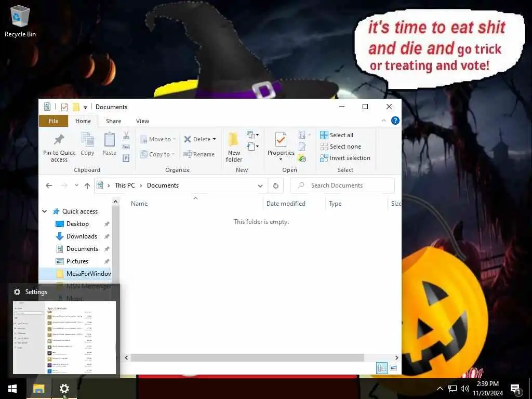Sort by the Name column header
The width and height of the screenshot is (532, 399).
pos(139,204)
